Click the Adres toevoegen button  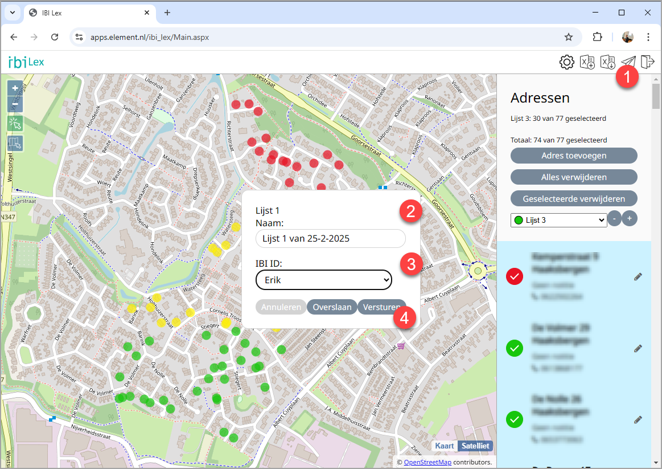[x=574, y=155]
